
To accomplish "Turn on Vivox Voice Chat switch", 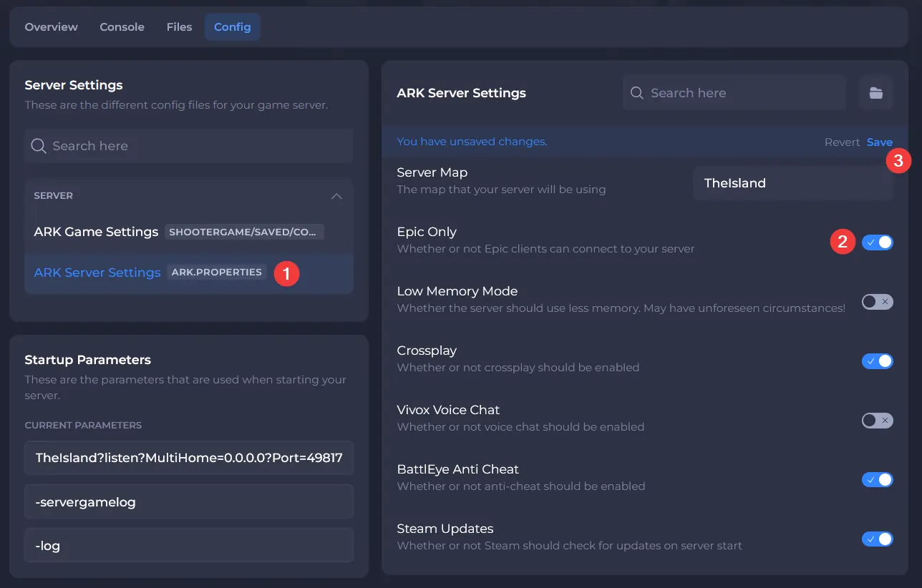I will click(x=877, y=421).
